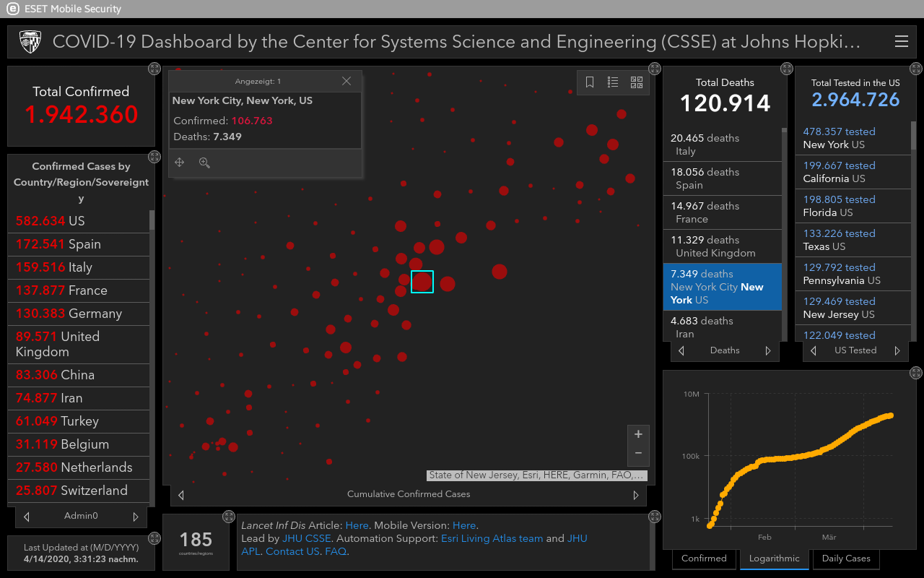Select Germany in confirmed cases list
The width and height of the screenshot is (924, 578).
click(x=79, y=314)
